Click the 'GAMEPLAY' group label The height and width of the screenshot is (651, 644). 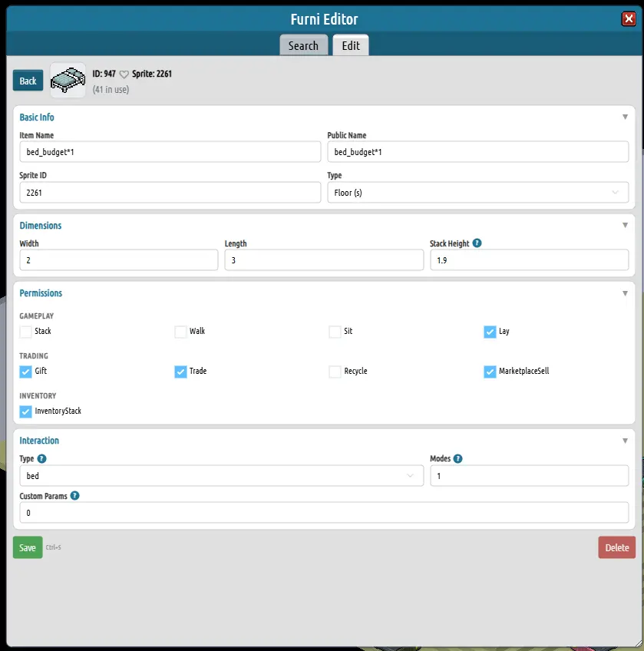click(x=37, y=316)
